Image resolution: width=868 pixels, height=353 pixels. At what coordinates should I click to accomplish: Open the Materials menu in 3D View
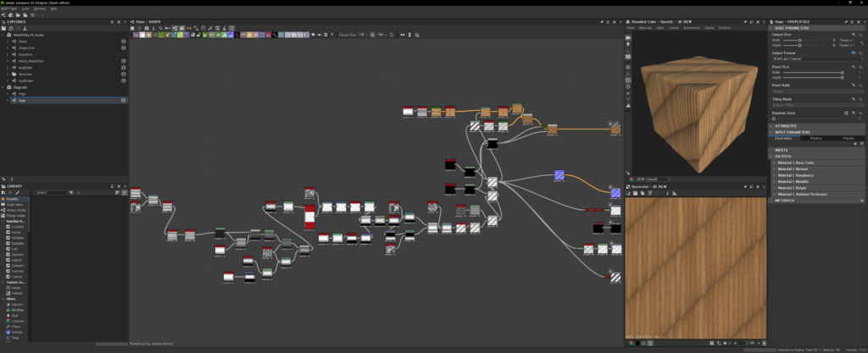[644, 27]
